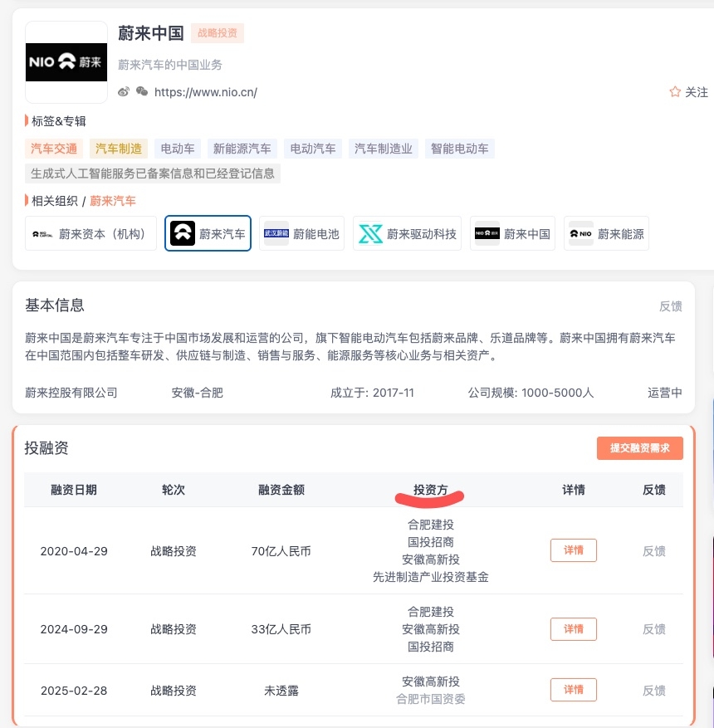Select the 汽车制造 tag

pyautogui.click(x=119, y=149)
